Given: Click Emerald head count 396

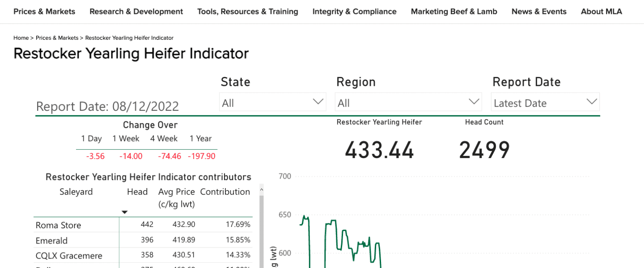Looking at the screenshot, I should click(x=147, y=240).
